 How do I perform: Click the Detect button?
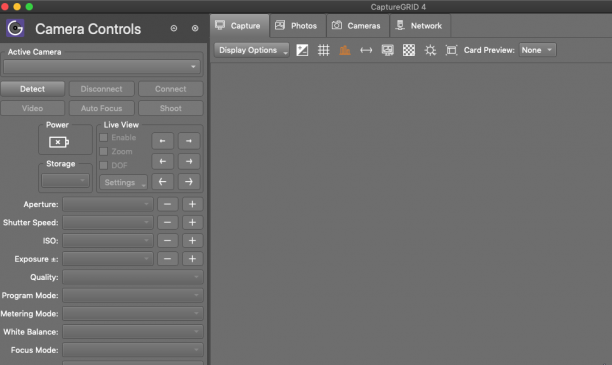point(32,89)
